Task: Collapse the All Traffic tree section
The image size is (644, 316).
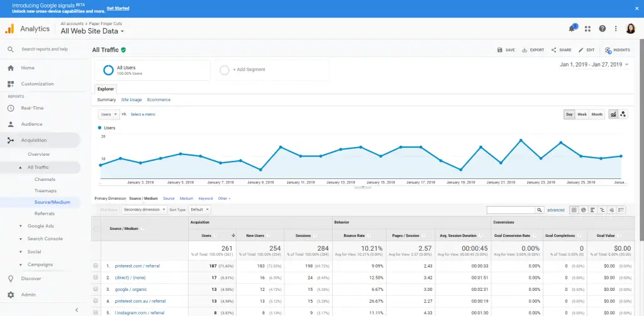Action: tap(21, 168)
